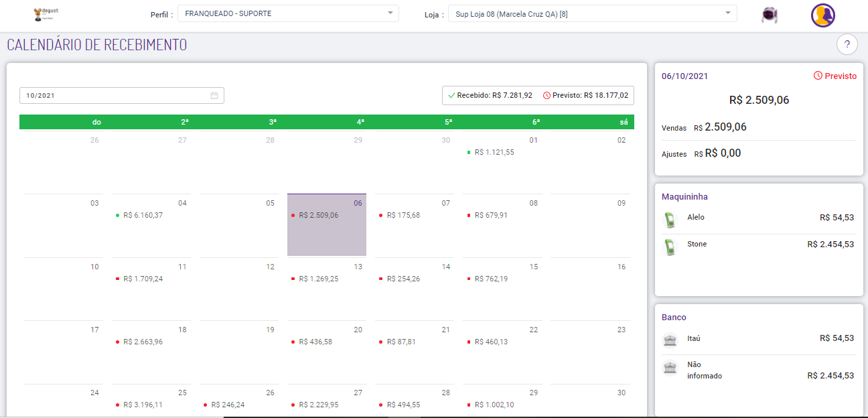Screen dimensions: 868x418
Task: Click the robot assistant icon
Action: click(769, 15)
